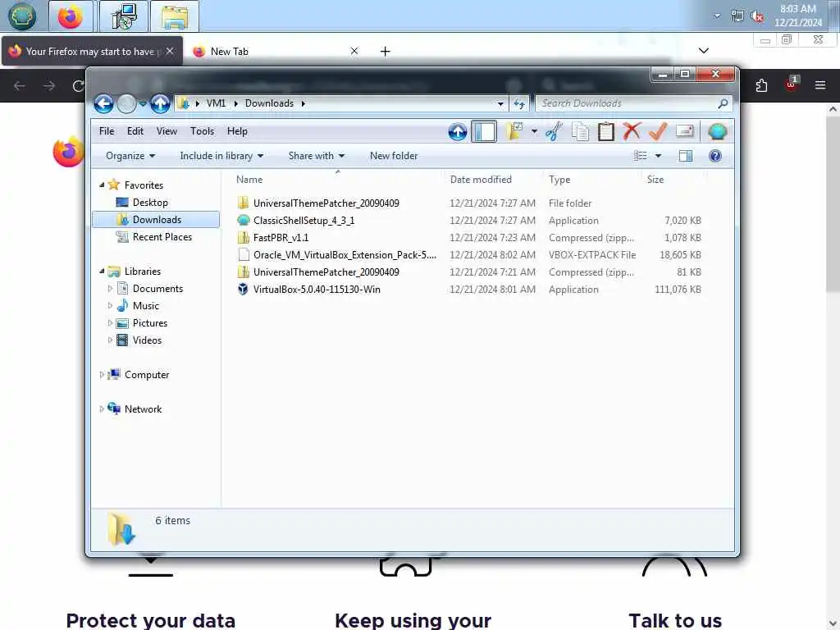This screenshot has width=840, height=630.
Task: Click the Copy icon in Classic Shell toolbar
Action: 580,132
